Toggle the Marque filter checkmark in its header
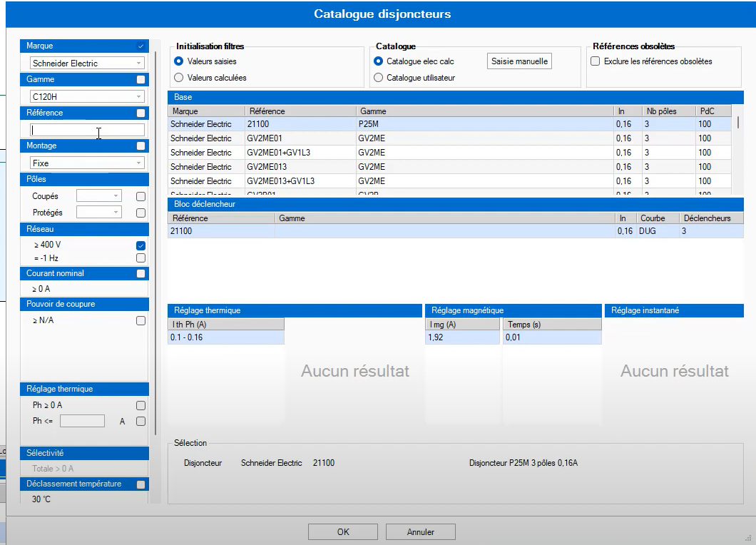The height and width of the screenshot is (545, 756). (142, 46)
